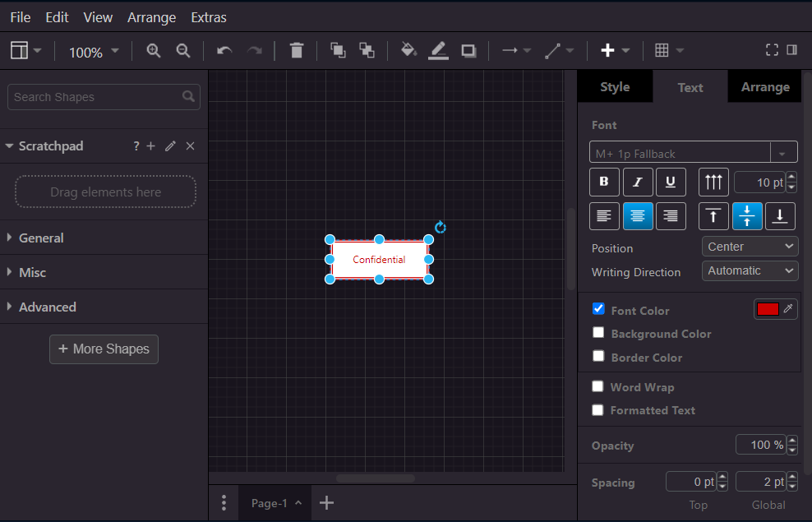Enable the Border Color checkbox
Screen dimensions: 812x522
pyautogui.click(x=598, y=356)
